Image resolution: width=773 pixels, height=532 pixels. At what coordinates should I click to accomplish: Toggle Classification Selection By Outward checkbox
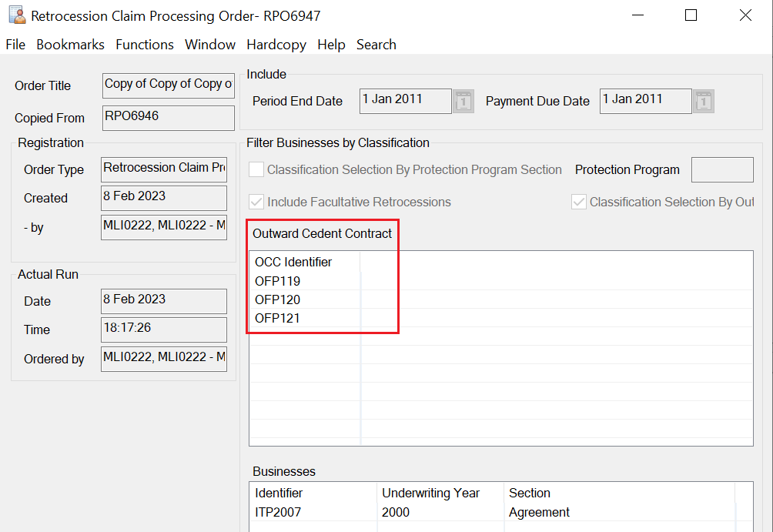tap(579, 202)
